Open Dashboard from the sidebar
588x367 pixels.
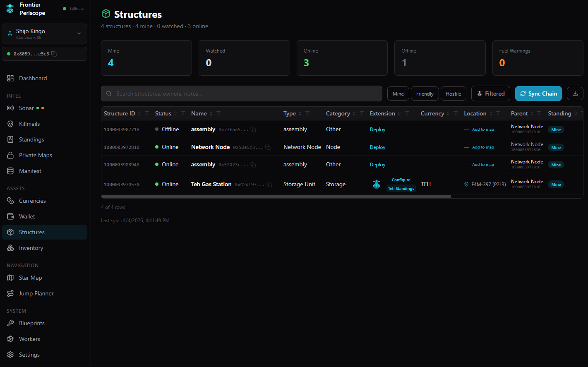click(x=44, y=78)
